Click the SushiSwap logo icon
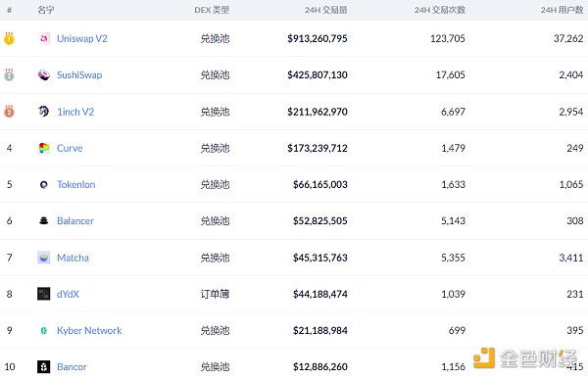This screenshot has height=379, width=588. 44,75
